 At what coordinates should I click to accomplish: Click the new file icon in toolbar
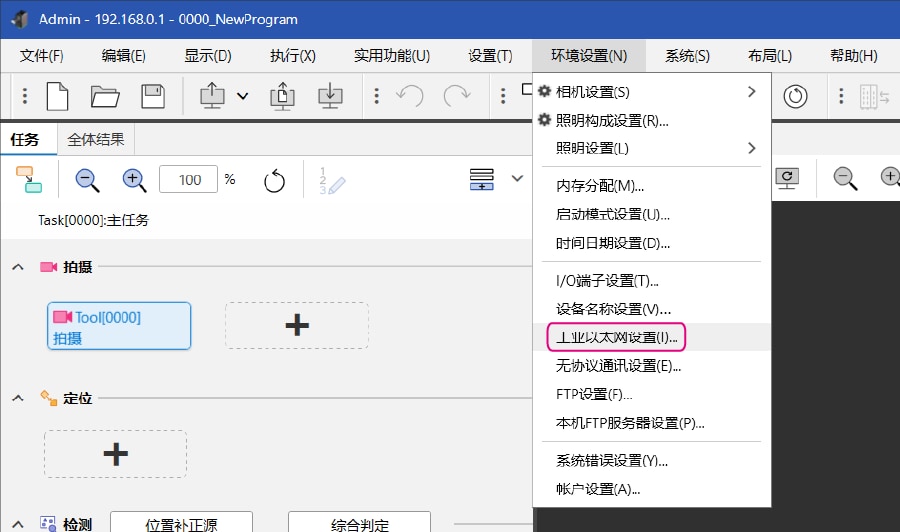point(57,96)
